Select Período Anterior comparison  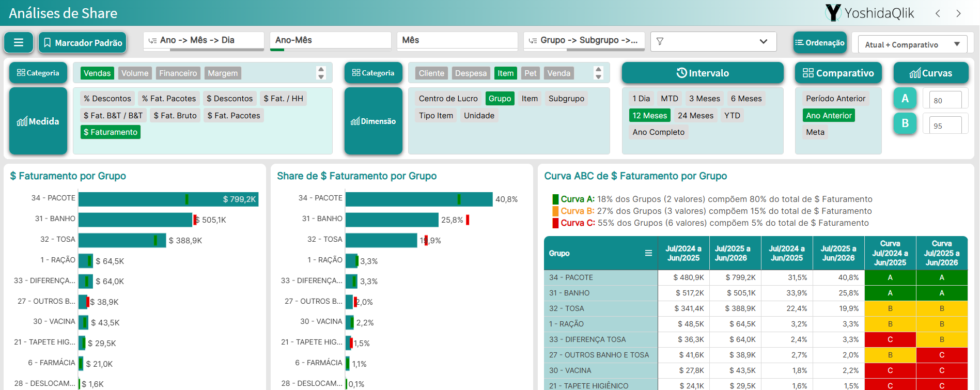[x=836, y=99]
